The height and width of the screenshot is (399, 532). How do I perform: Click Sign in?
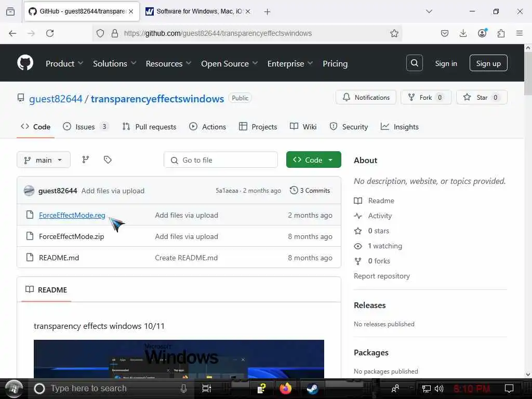pos(446,63)
